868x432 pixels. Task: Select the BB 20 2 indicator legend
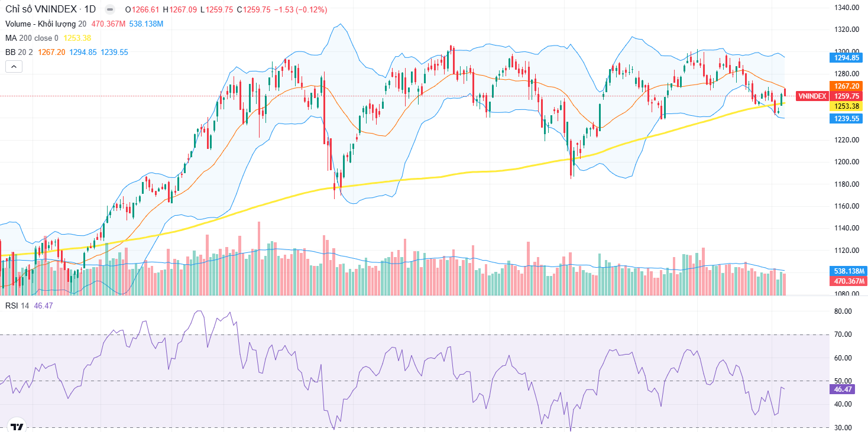(x=19, y=52)
